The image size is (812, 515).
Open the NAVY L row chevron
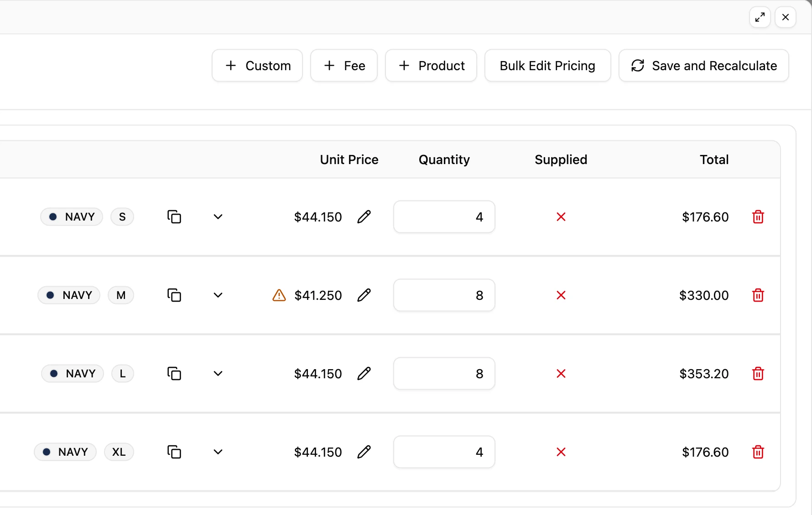[x=218, y=374]
